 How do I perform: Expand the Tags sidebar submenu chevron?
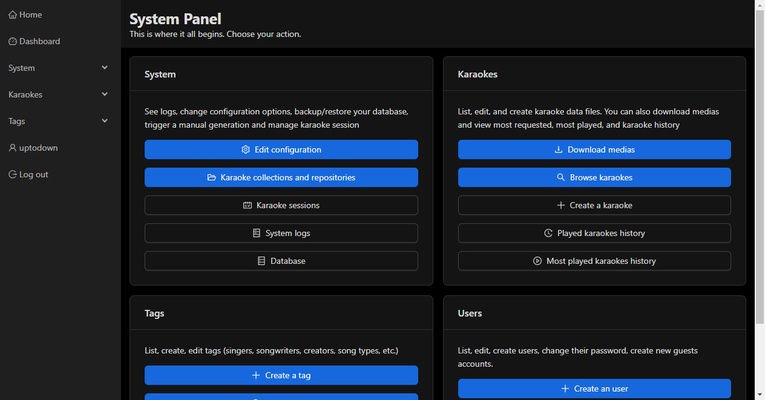[x=105, y=121]
